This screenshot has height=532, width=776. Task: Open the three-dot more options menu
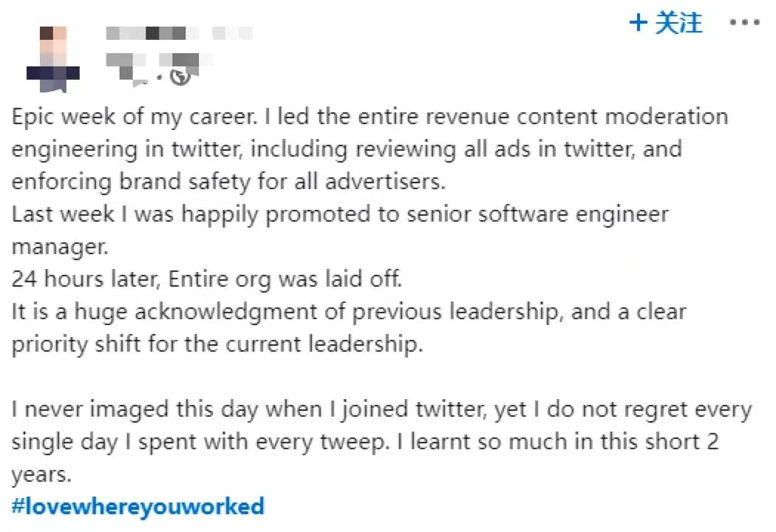pyautogui.click(x=743, y=23)
